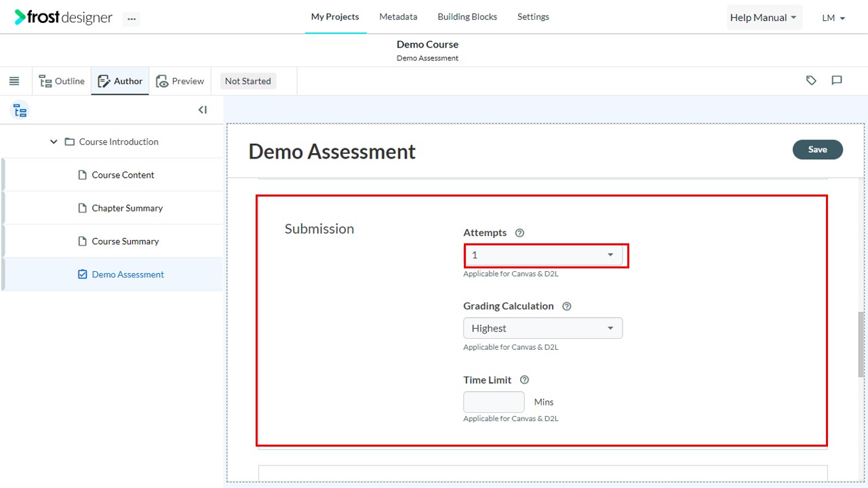Viewport: 868px width, 488px height.
Task: Open the LM user account menu
Action: click(833, 18)
